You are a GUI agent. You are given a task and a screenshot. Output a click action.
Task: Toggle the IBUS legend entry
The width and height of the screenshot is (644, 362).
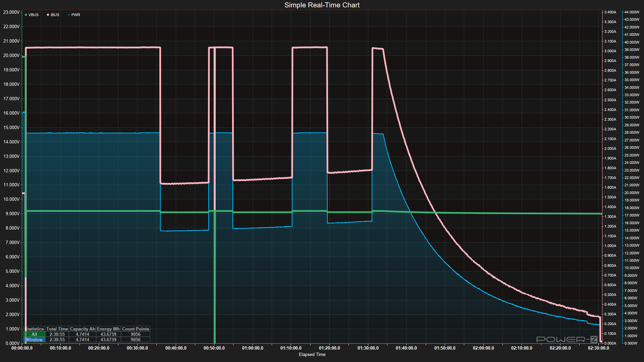(x=53, y=15)
